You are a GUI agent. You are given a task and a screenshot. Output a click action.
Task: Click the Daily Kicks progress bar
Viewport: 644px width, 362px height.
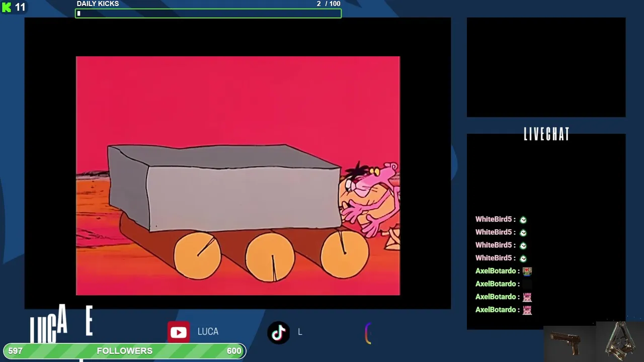208,14
